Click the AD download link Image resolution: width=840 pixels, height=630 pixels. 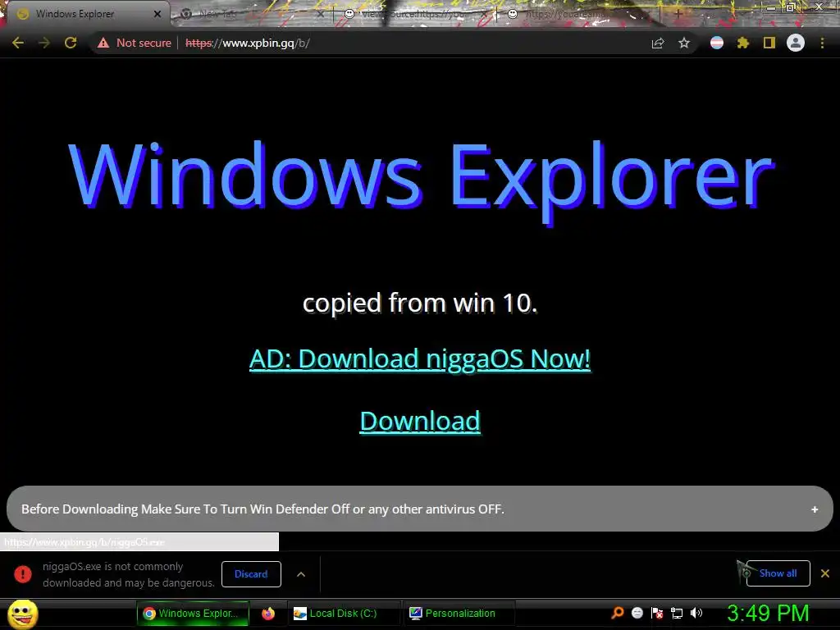coord(420,358)
